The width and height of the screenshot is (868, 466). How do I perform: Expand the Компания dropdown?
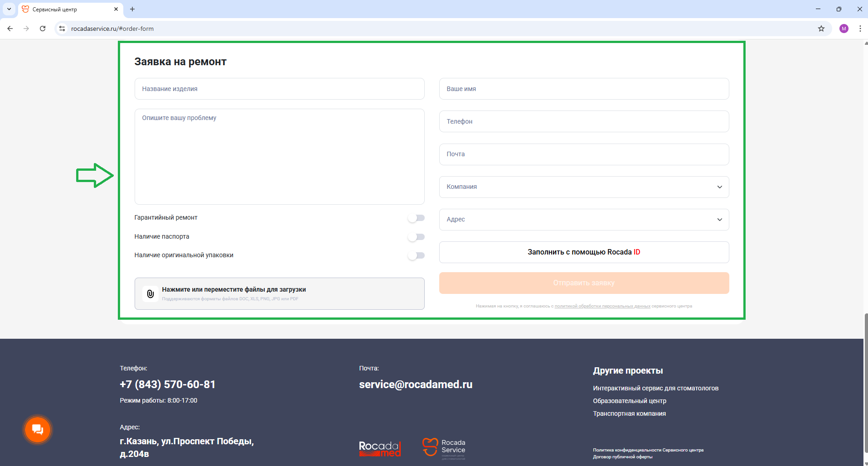click(x=584, y=187)
